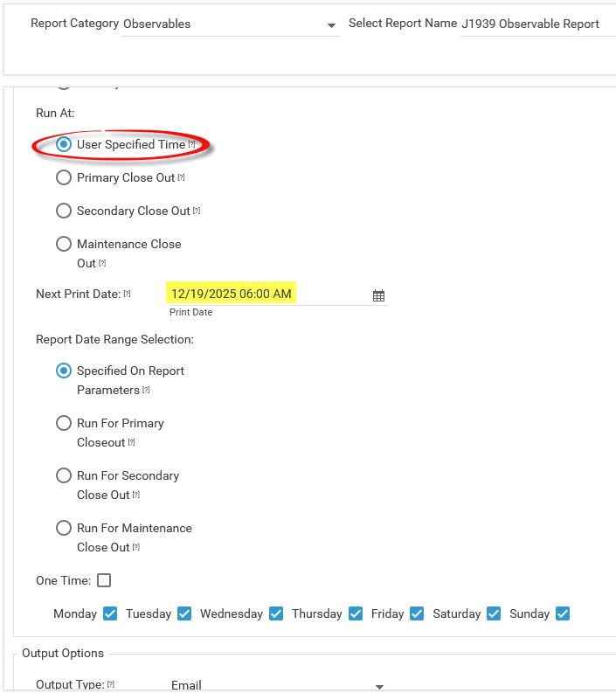Select Secondary Close Out radio button
This screenshot has height=693, width=616.
[64, 211]
